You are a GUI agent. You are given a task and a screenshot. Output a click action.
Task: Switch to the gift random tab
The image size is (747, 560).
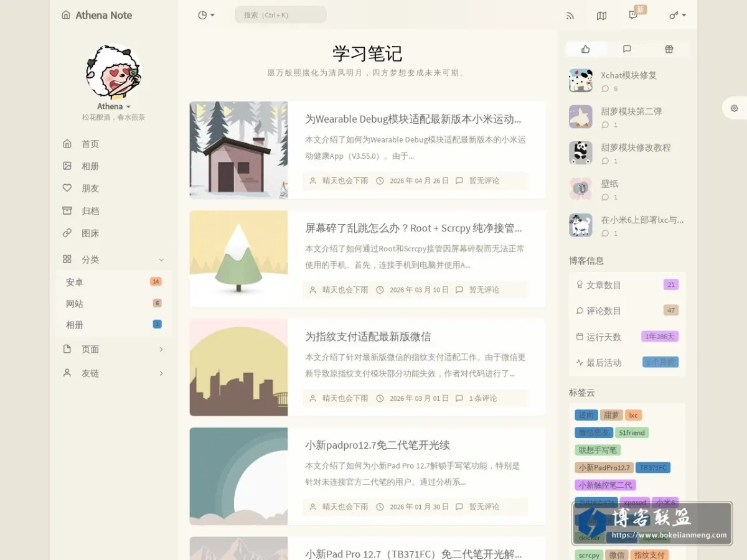[669, 49]
